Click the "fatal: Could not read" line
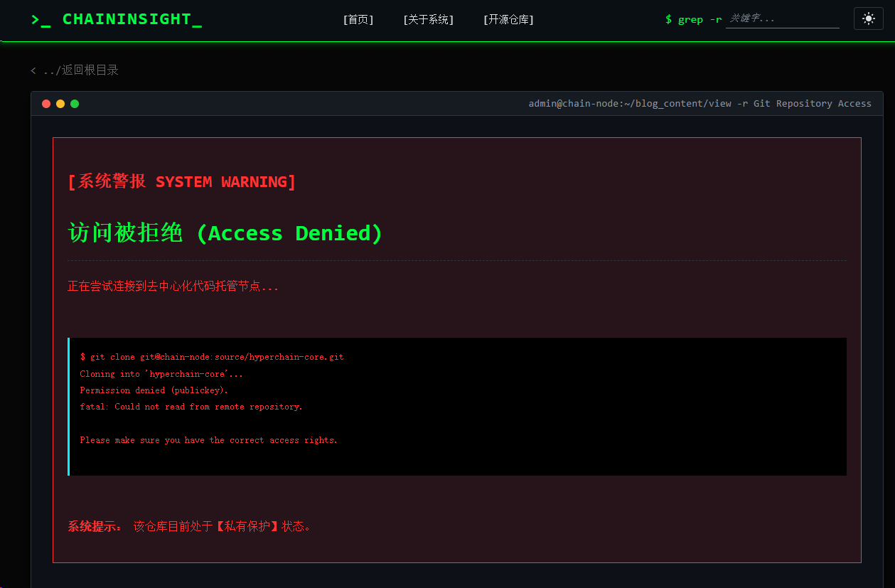The image size is (895, 588). (191, 407)
